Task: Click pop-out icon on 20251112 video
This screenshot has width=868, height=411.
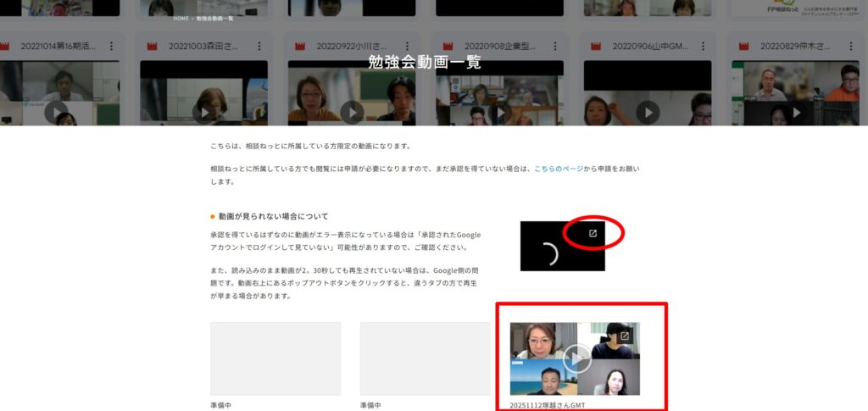Action: click(625, 336)
